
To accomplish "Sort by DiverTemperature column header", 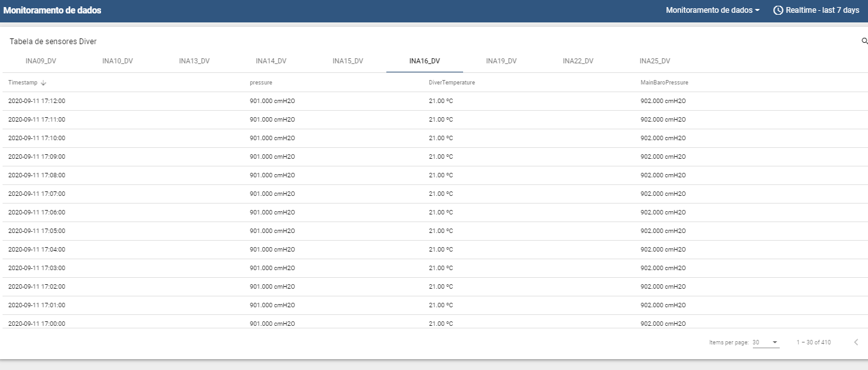I will [x=452, y=83].
